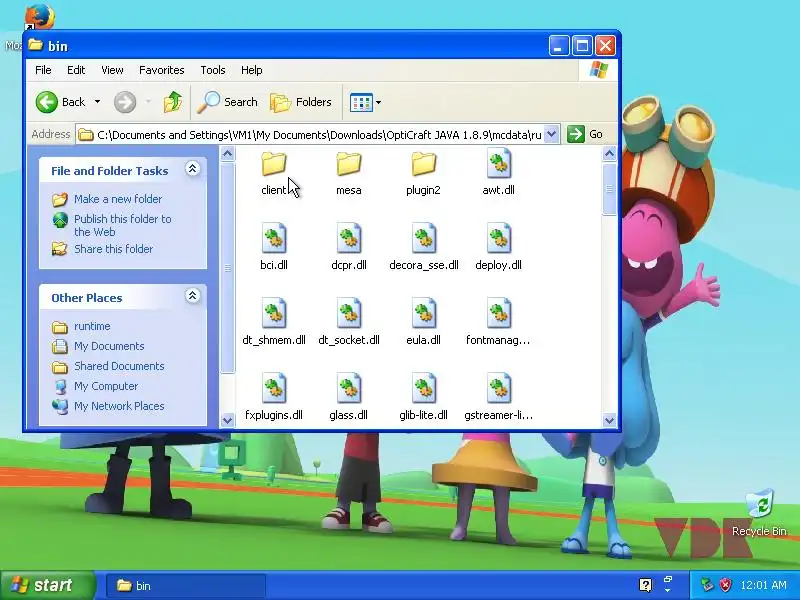This screenshot has height=600, width=800.
Task: Click file list scrollbar down arrow
Action: tap(609, 420)
